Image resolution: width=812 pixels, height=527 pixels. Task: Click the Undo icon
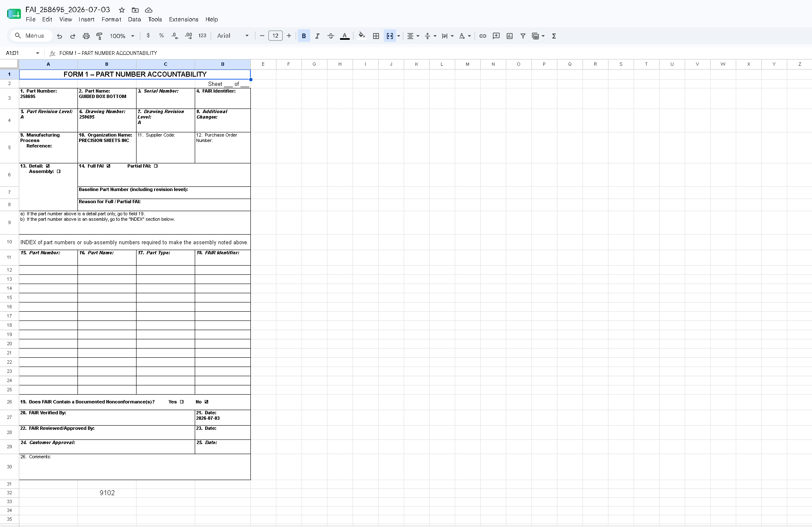(x=59, y=36)
